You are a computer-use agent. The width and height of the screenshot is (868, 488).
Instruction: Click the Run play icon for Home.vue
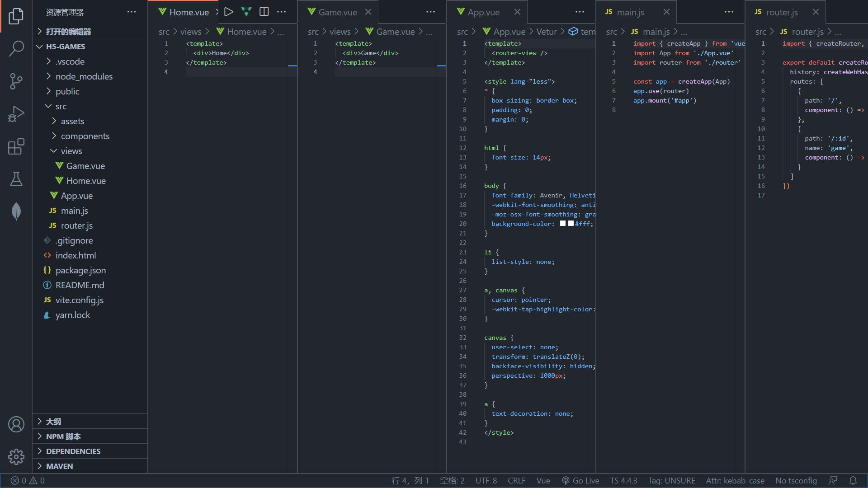229,12
